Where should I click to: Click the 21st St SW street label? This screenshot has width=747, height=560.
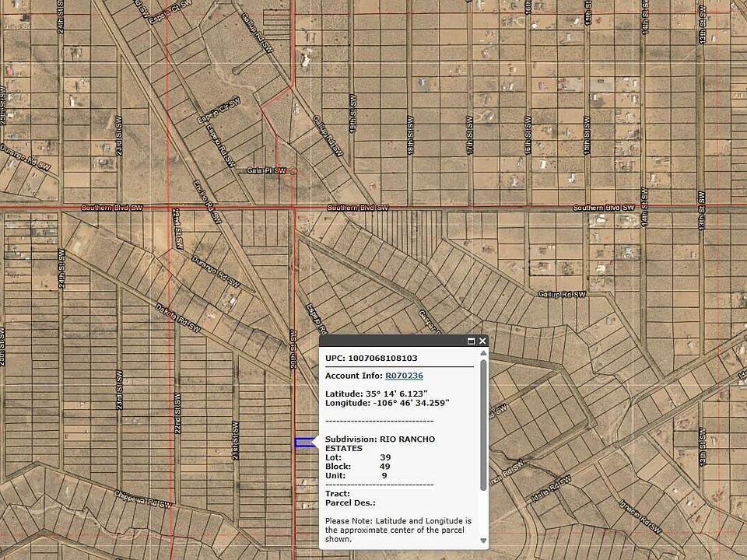[x=235, y=440]
